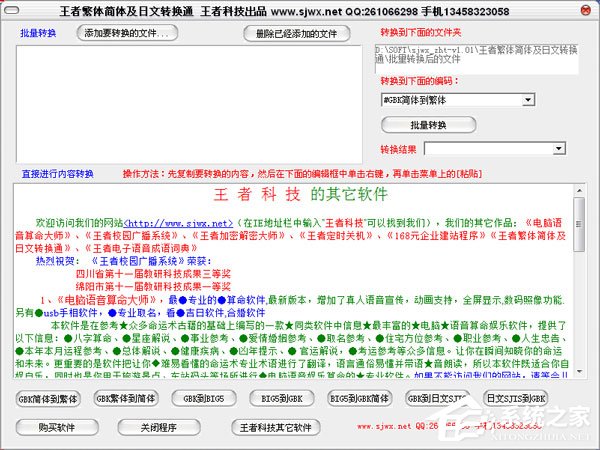Click 删除已经添加的文件 button
The width and height of the screenshot is (600, 450).
tap(297, 34)
